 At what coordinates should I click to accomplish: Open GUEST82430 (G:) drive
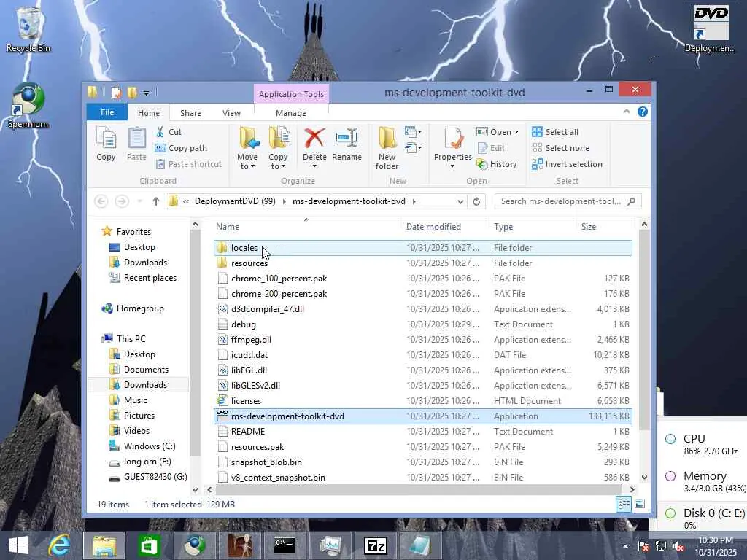(155, 477)
